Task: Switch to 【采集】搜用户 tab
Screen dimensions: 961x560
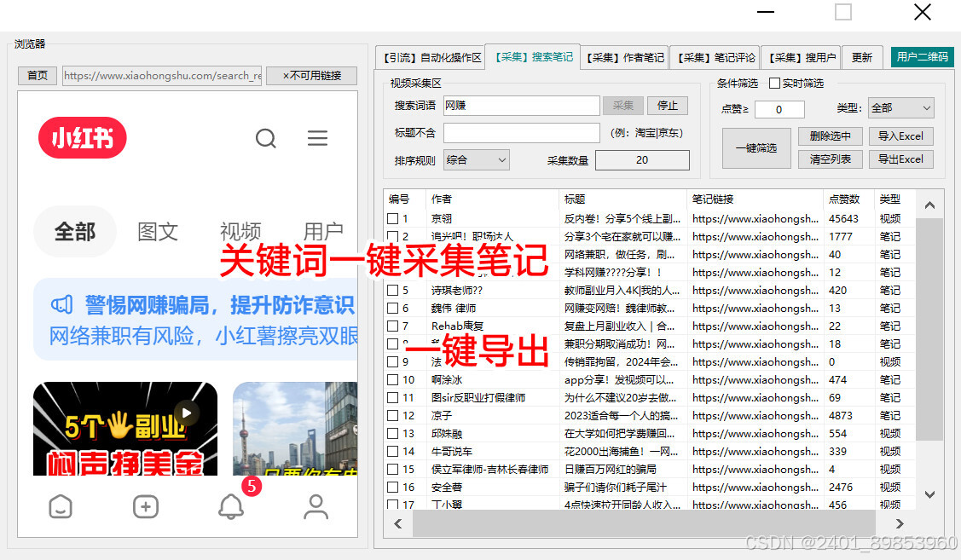Action: 801,58
